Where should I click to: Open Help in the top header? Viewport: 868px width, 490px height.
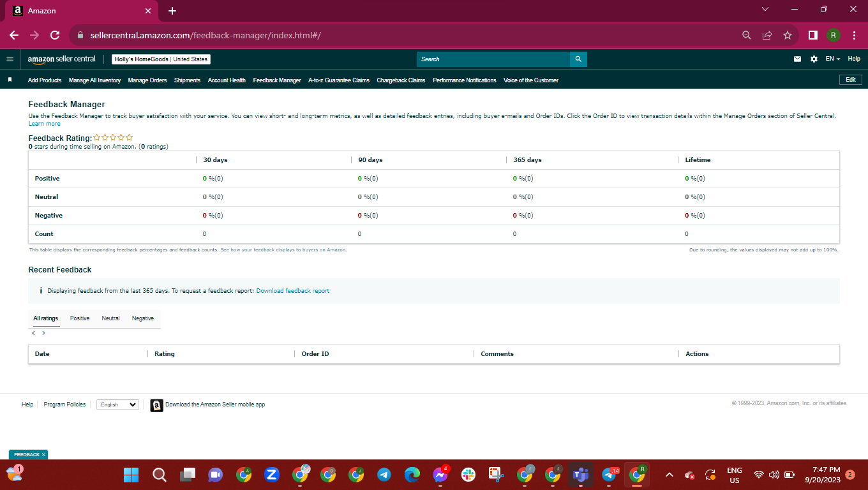tap(854, 59)
